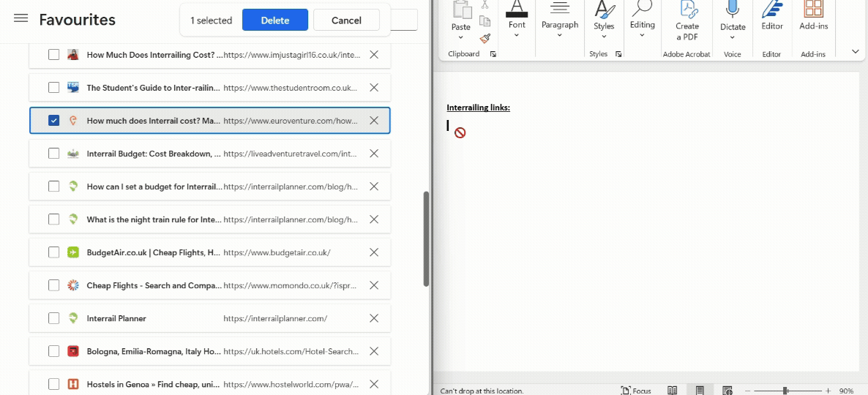The height and width of the screenshot is (395, 868).
Task: Click the Styles icon in Word ribbon
Action: [603, 9]
